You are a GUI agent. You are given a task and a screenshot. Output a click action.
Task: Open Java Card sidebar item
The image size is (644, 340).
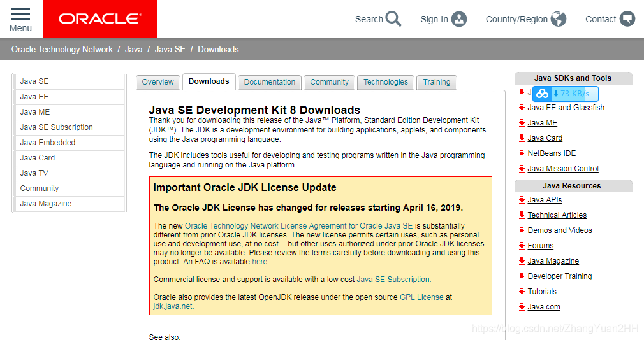click(x=70, y=158)
